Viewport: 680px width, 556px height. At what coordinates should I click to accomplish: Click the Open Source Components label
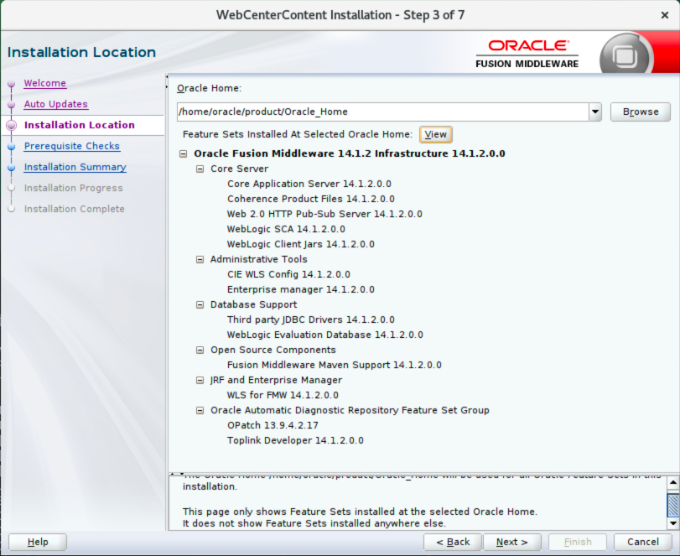[x=273, y=350]
